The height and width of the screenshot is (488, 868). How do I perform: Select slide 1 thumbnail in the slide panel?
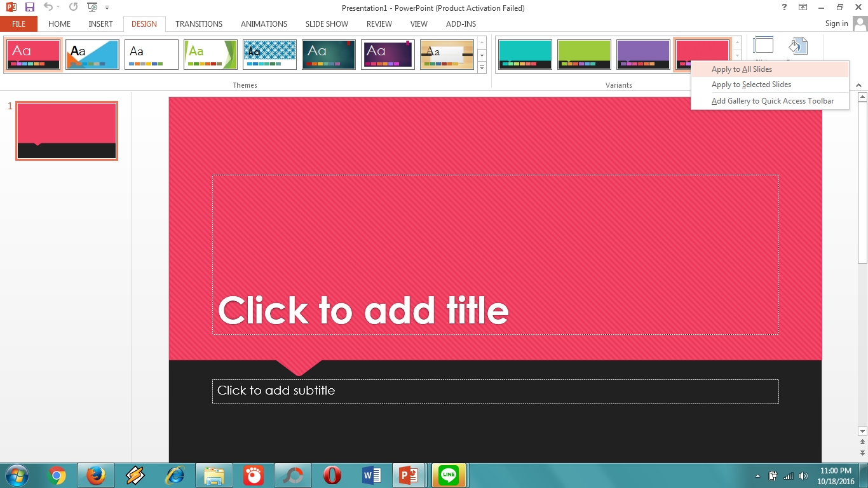pyautogui.click(x=67, y=131)
